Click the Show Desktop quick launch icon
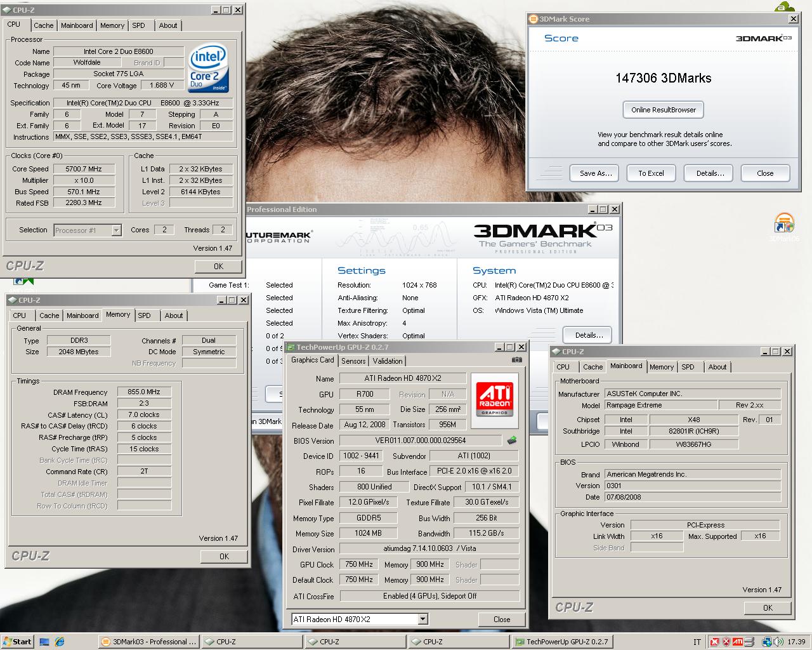Viewport: 812px width, 650px height. (x=44, y=642)
